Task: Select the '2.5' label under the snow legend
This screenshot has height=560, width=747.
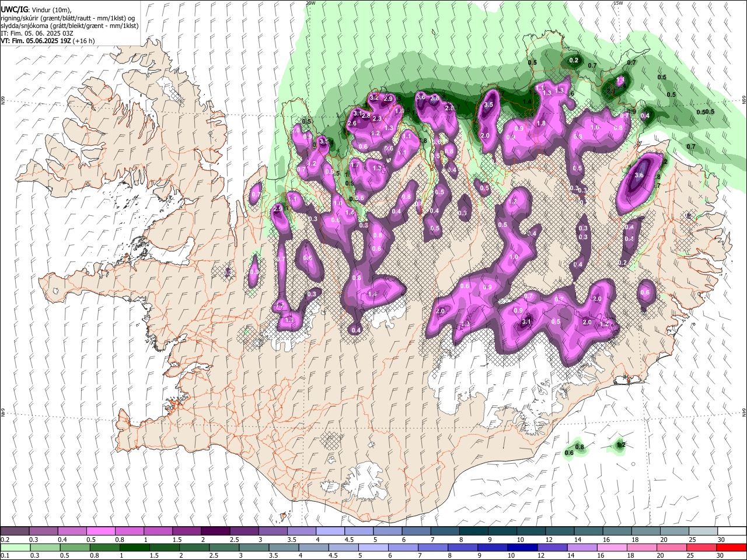Action: tap(235, 540)
